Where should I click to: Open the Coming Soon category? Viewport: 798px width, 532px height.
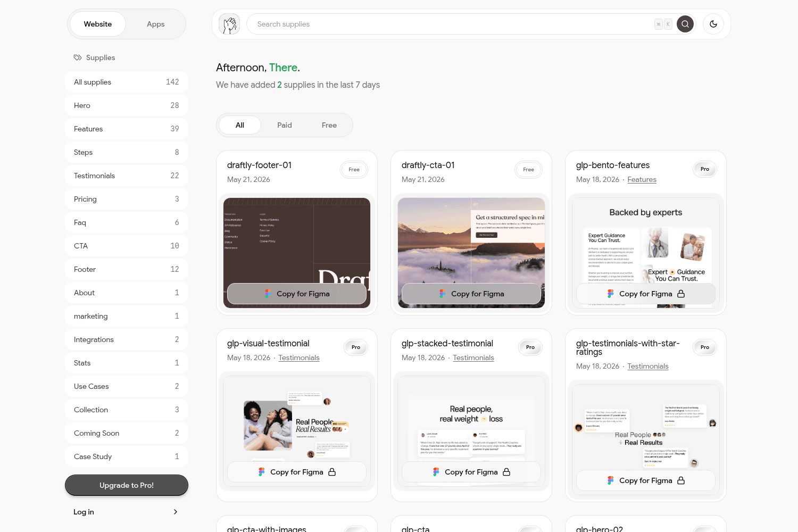click(127, 433)
